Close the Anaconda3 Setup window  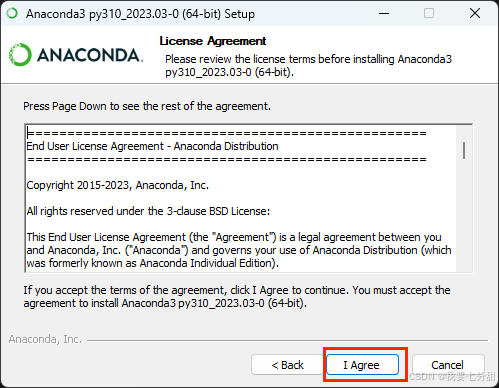(x=475, y=14)
